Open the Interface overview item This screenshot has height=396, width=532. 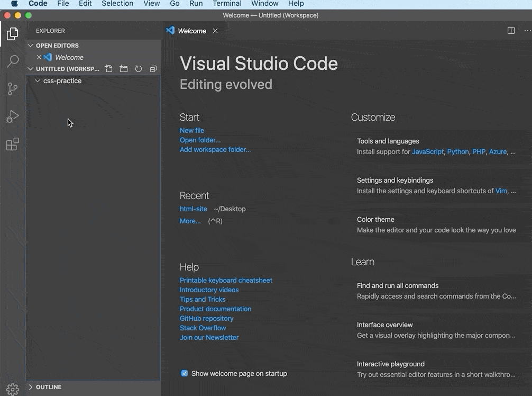[436, 330]
